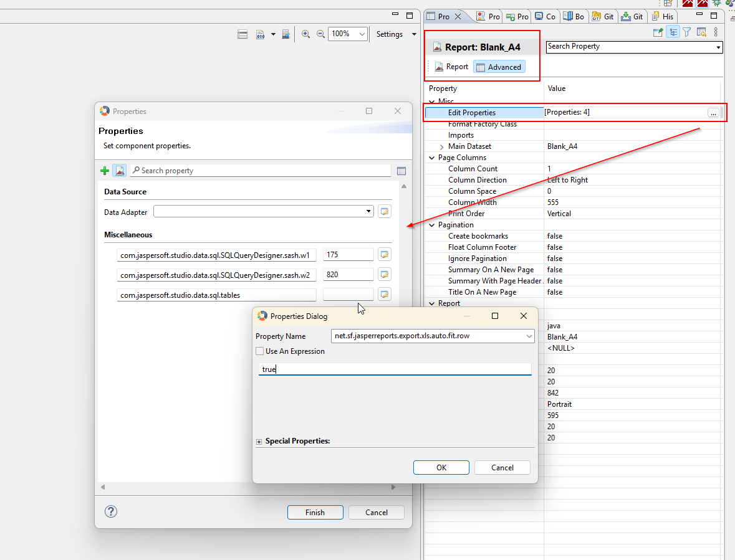This screenshot has height=560, width=735.
Task: Click OK in the Properties Dialog
Action: 441,467
